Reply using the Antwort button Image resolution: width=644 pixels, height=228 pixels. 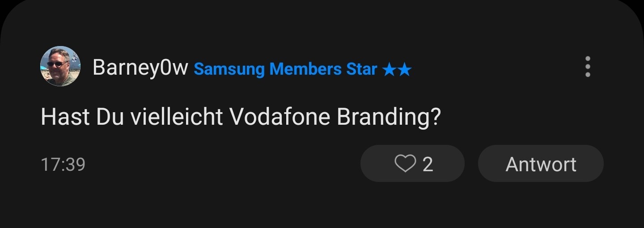541,164
